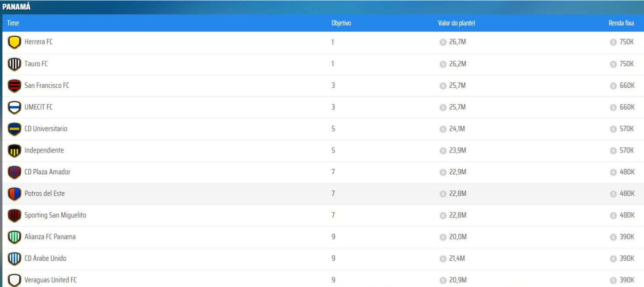Click Alianza FC Panama's 390K fixed income
This screenshot has width=644, height=287.
click(x=627, y=237)
